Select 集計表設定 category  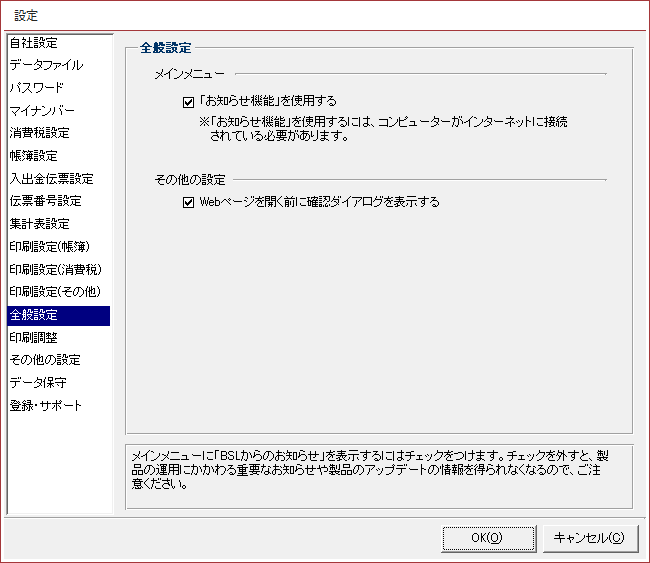(x=40, y=224)
